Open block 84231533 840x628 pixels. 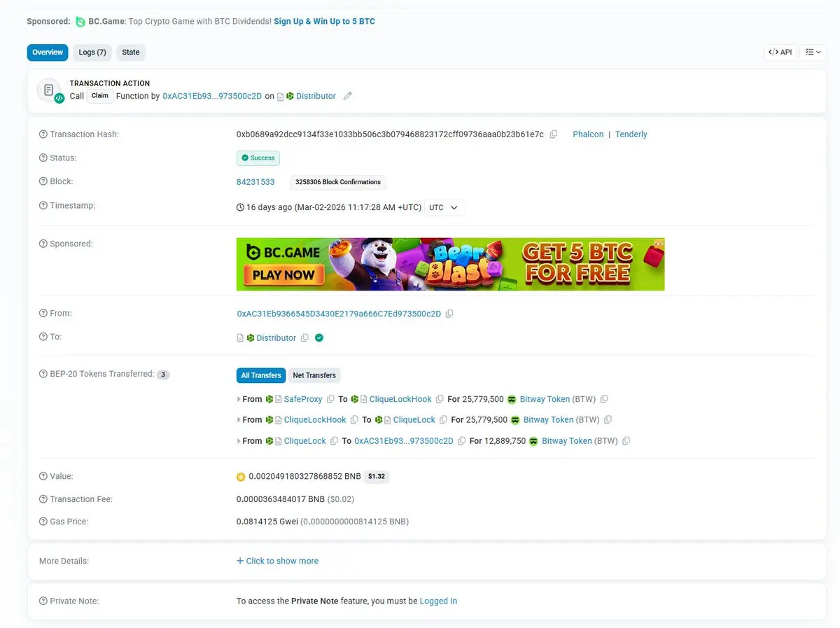click(x=255, y=182)
